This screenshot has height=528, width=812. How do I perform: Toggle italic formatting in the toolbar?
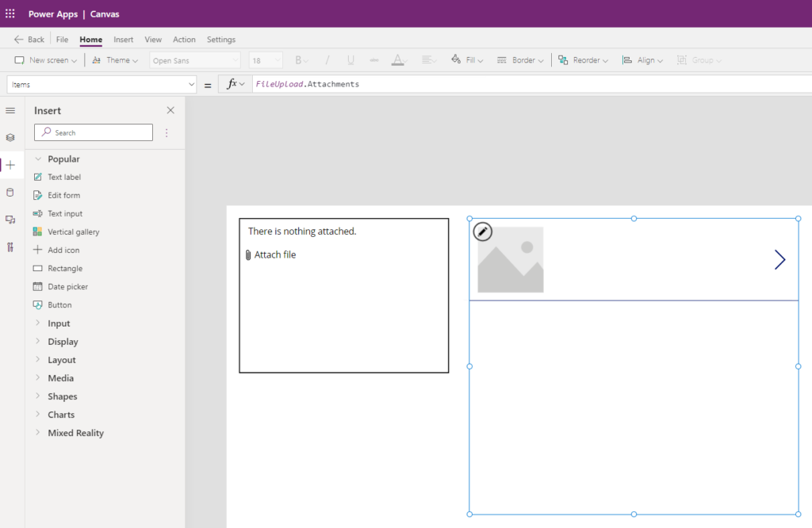pos(327,59)
